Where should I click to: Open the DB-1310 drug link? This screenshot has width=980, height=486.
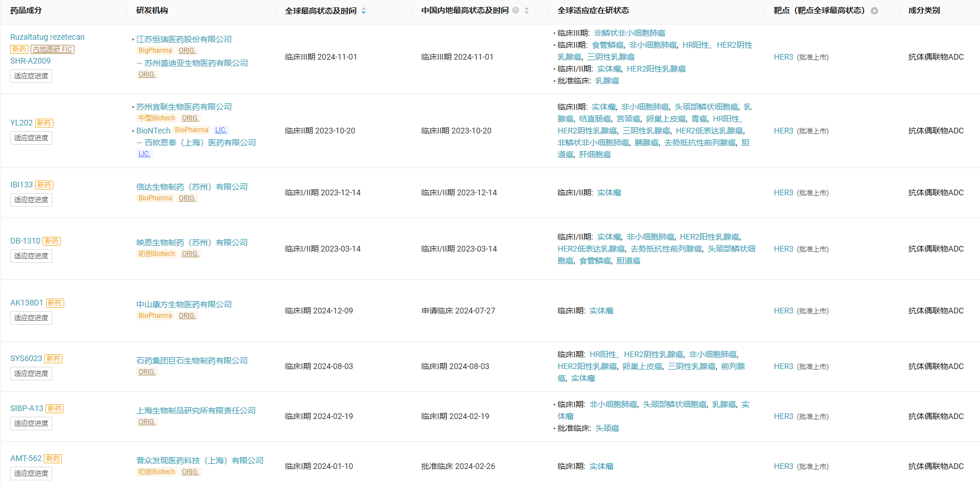point(25,241)
